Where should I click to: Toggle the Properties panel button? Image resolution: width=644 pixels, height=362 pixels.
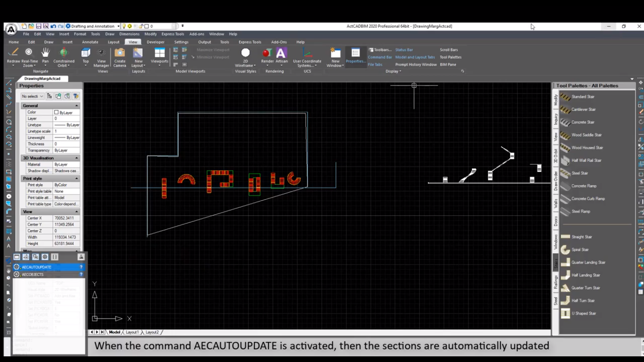(355, 56)
